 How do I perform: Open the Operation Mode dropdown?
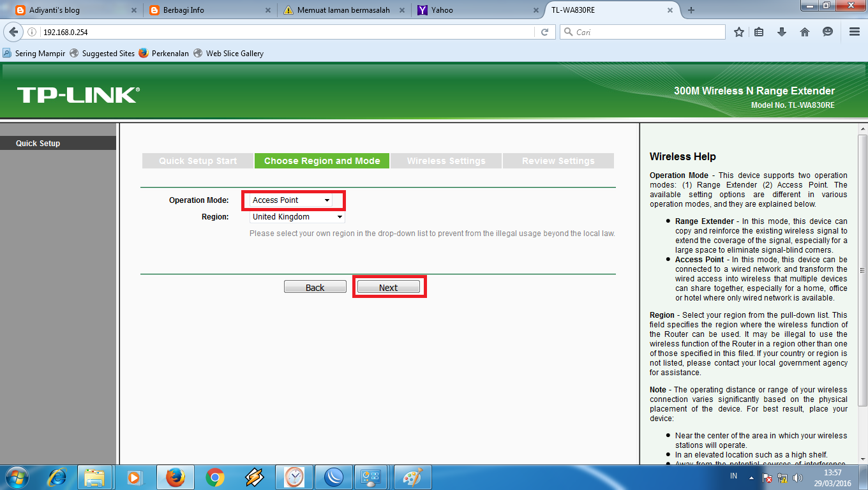(x=290, y=200)
